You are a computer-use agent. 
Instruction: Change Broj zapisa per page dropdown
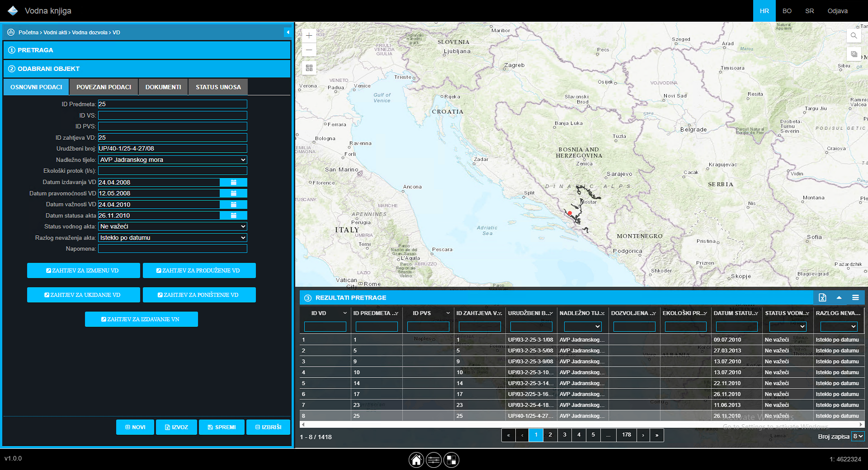coord(858,436)
